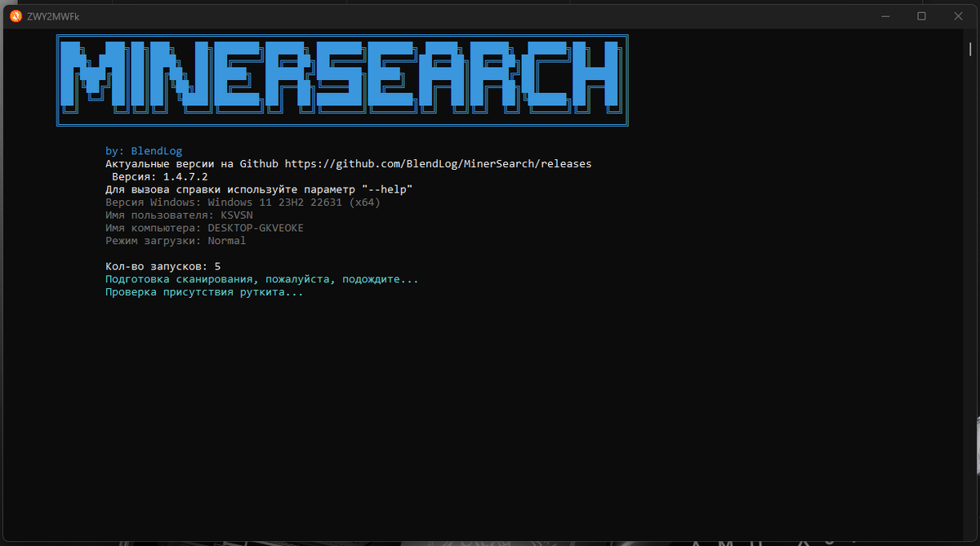980x546 pixels.
Task: Click 'Версия Windows: Windows 11 23H2' line
Action: click(x=243, y=202)
